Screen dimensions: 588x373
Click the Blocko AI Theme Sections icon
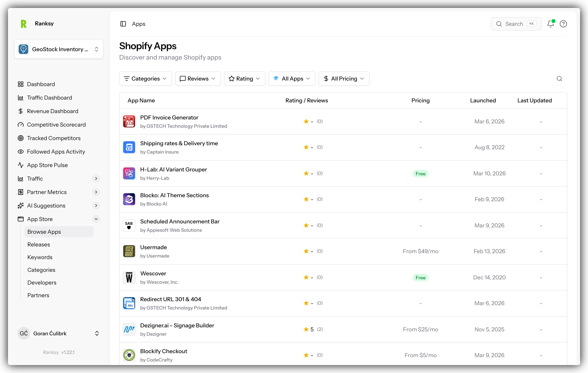129,199
